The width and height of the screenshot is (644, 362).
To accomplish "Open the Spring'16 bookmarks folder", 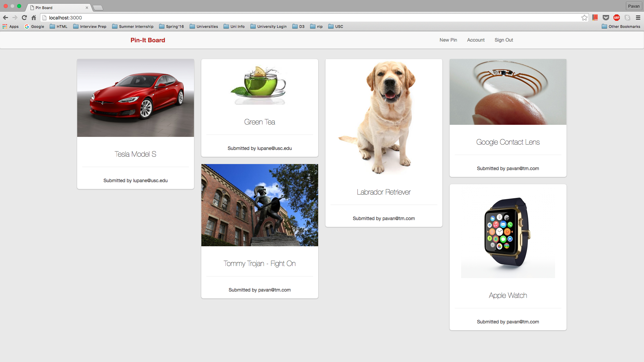I will [x=171, y=27].
